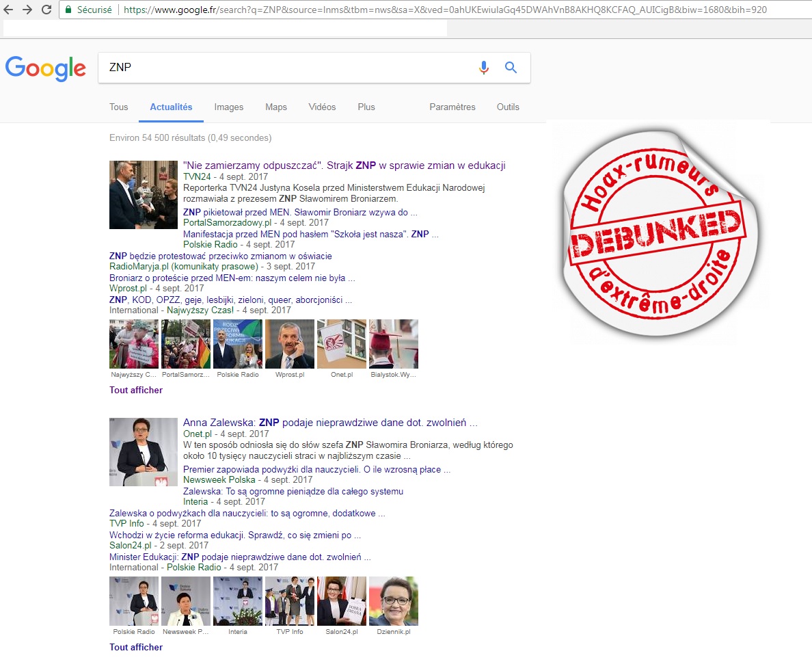The image size is (812, 662).
Task: Open the TVN24 interview thumbnail image
Action: [144, 195]
